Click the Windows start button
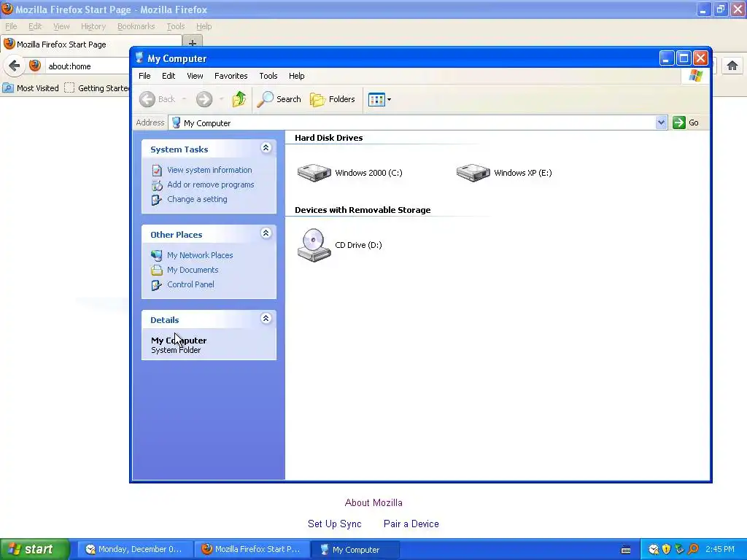 [x=35, y=549]
